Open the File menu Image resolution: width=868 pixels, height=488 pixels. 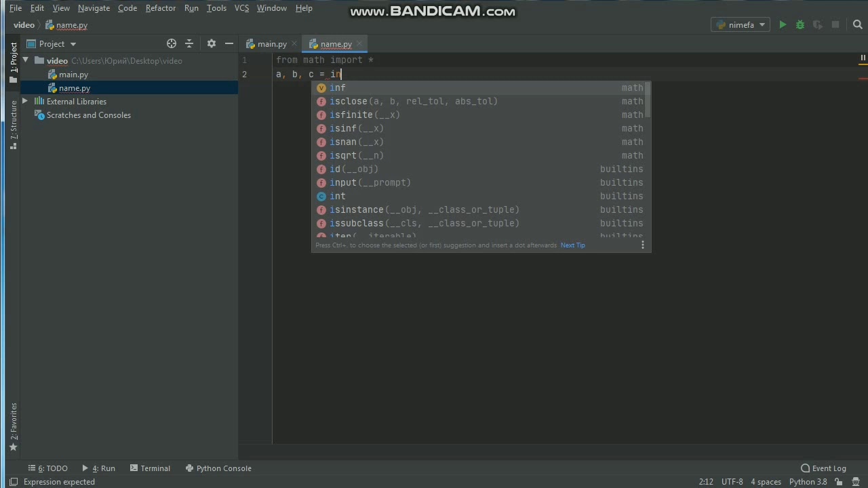coord(16,8)
